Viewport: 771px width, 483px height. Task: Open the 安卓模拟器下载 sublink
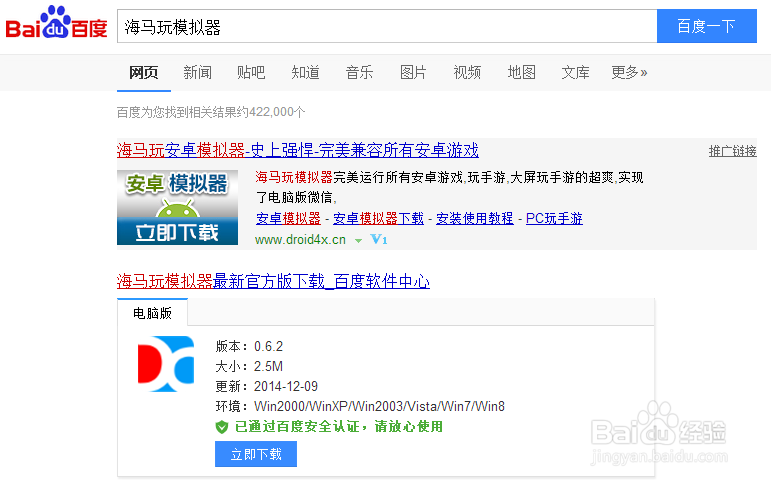click(378, 218)
